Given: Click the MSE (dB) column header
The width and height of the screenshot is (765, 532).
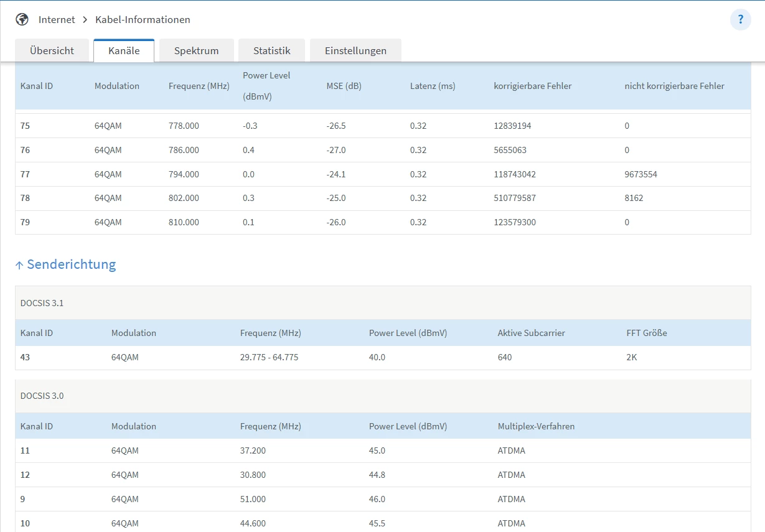Looking at the screenshot, I should (344, 86).
